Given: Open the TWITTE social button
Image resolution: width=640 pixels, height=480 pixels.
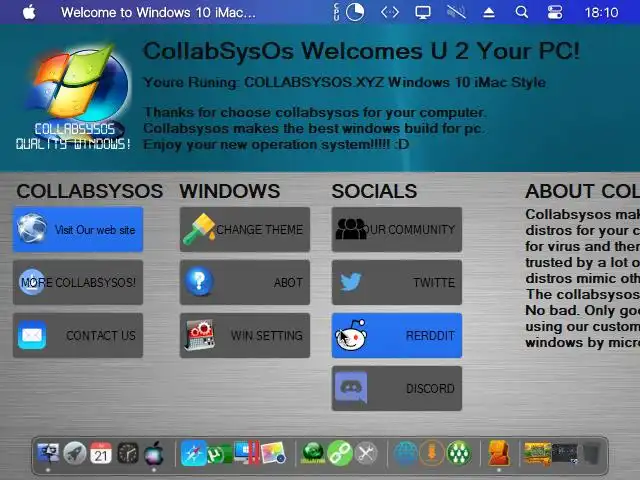Looking at the screenshot, I should (397, 282).
